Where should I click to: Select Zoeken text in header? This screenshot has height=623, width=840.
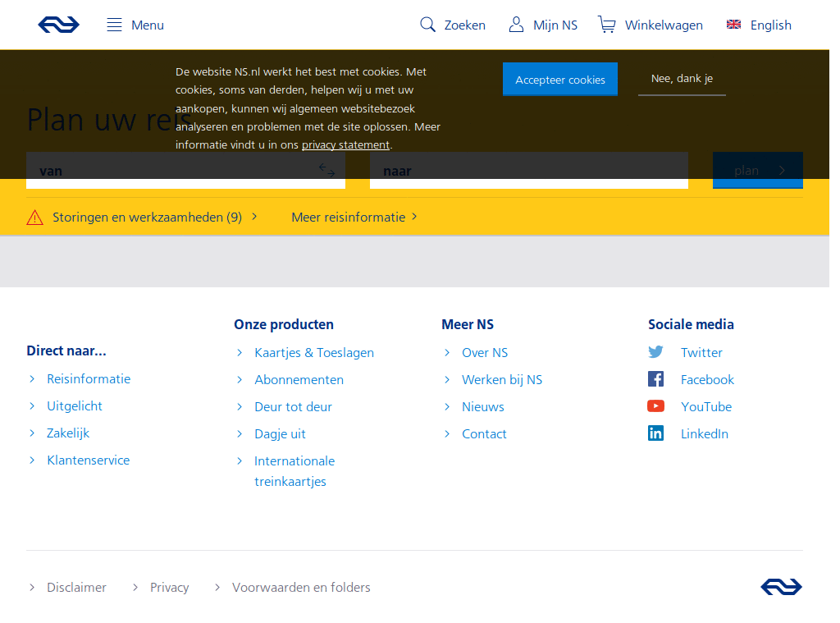click(464, 25)
